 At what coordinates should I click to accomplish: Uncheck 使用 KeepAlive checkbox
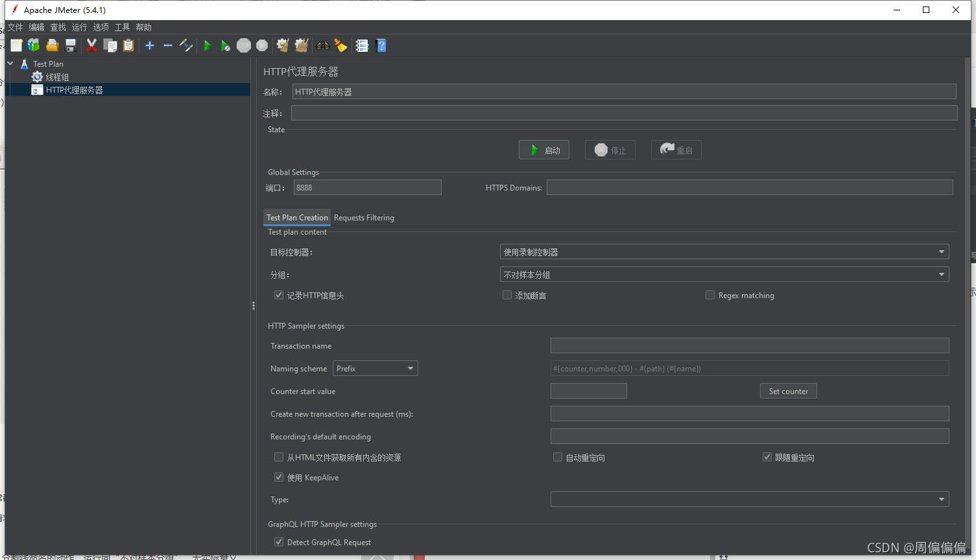click(x=279, y=477)
